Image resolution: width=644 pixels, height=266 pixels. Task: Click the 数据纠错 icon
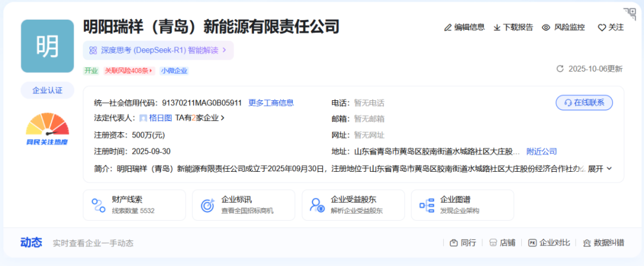(587, 243)
